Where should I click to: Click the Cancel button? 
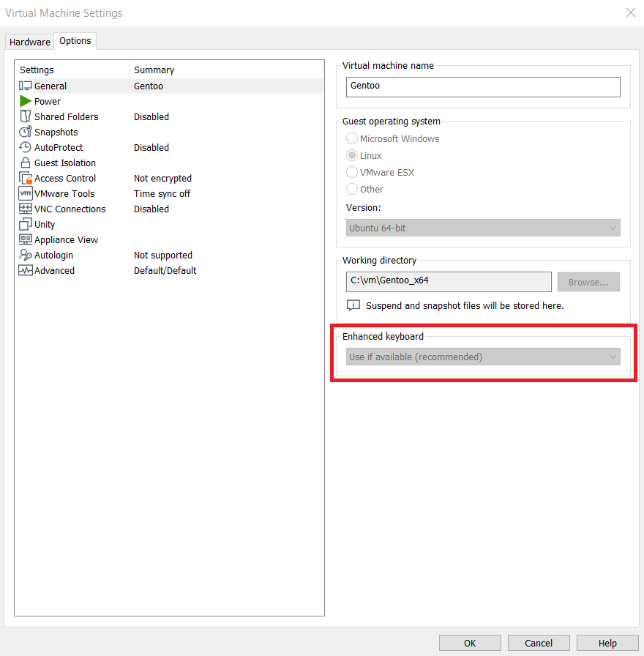click(x=539, y=643)
